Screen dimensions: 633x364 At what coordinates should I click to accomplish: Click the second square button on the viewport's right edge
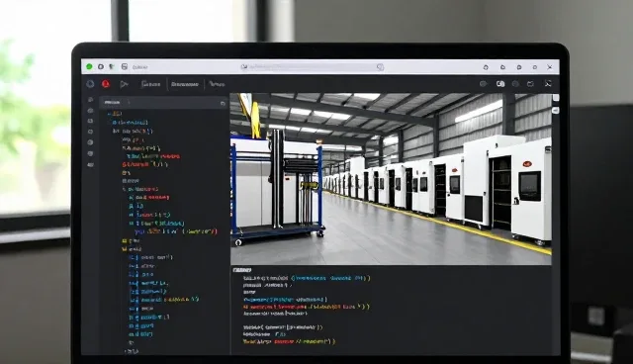(x=556, y=110)
